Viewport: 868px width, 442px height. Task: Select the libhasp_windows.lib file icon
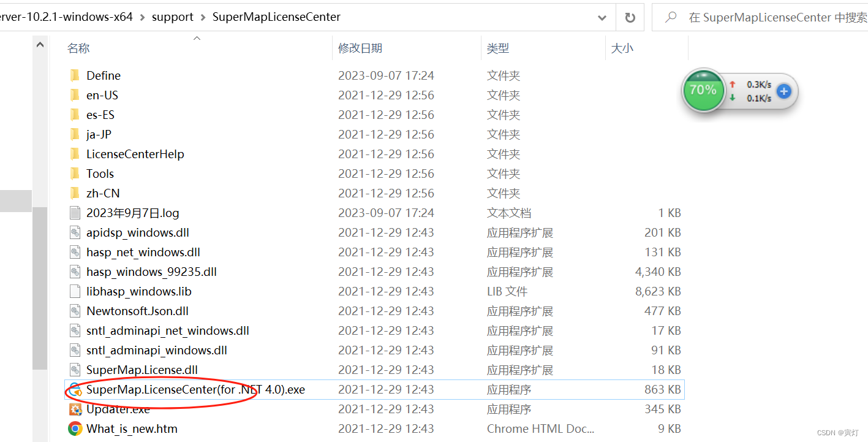click(x=75, y=291)
